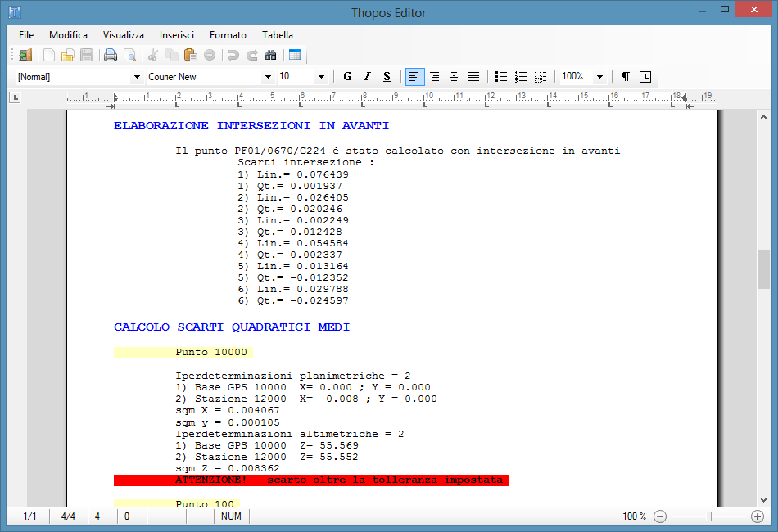The height and width of the screenshot is (532, 778).
Task: Print the document with the printer icon
Action: (x=111, y=55)
